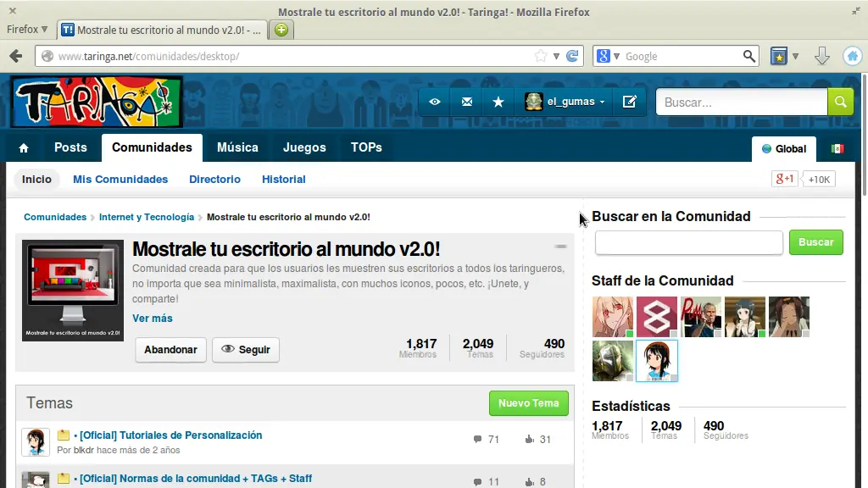The width and height of the screenshot is (868, 488).
Task: Focus the Taringa Buscar... search field
Action: [742, 102]
